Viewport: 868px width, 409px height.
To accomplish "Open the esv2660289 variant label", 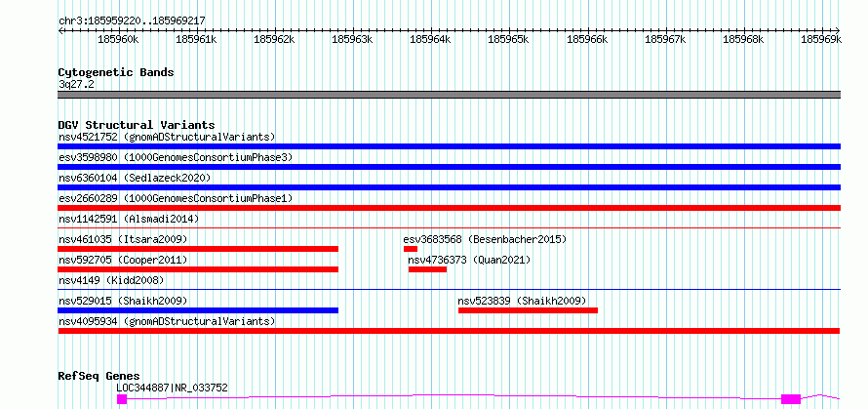I will [x=176, y=198].
